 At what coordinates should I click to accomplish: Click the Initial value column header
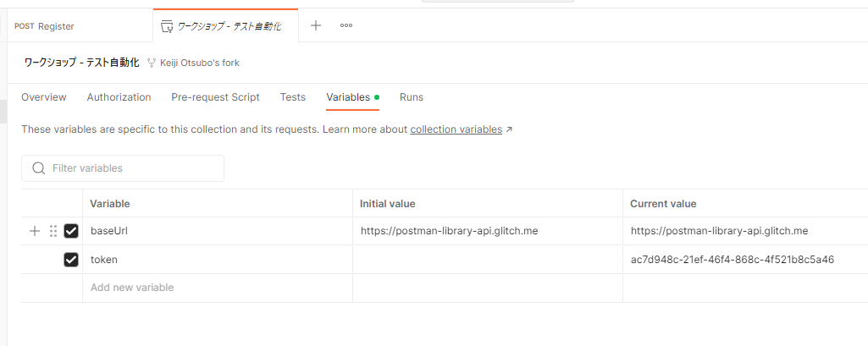coord(488,203)
